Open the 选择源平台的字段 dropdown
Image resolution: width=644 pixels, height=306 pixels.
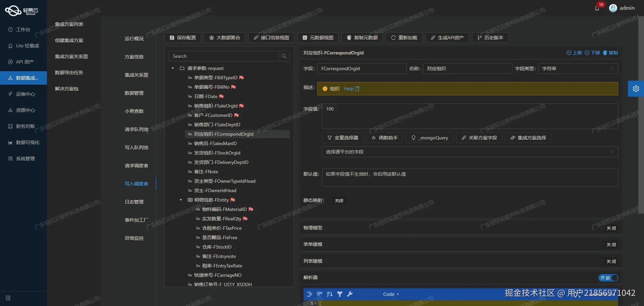(470, 152)
